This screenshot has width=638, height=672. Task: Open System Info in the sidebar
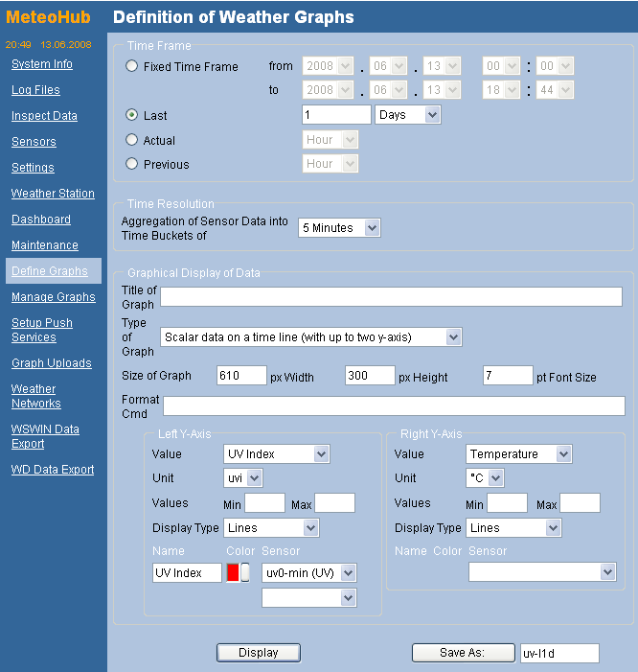pyautogui.click(x=42, y=64)
